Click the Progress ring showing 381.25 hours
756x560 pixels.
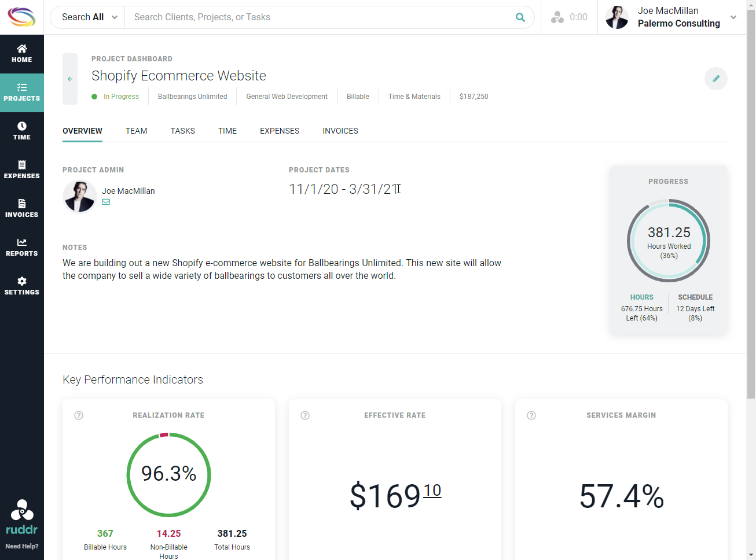(668, 240)
